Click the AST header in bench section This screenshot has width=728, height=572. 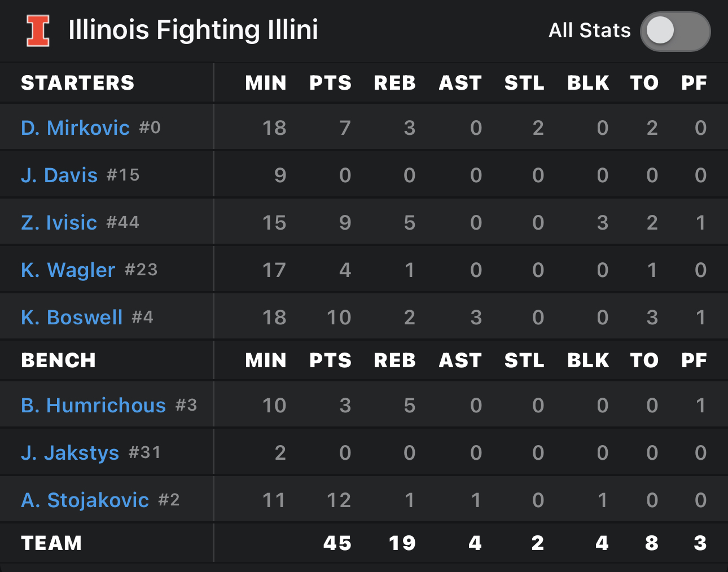click(460, 360)
